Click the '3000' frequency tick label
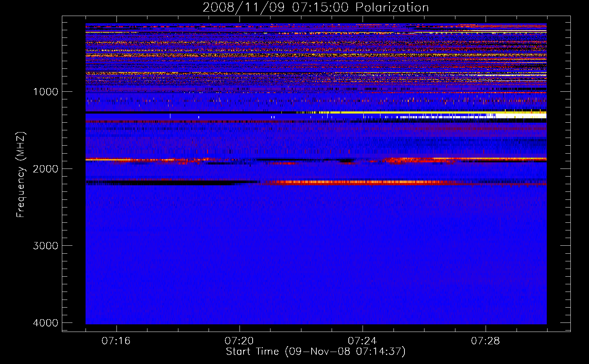The width and height of the screenshot is (589, 364). coord(46,246)
